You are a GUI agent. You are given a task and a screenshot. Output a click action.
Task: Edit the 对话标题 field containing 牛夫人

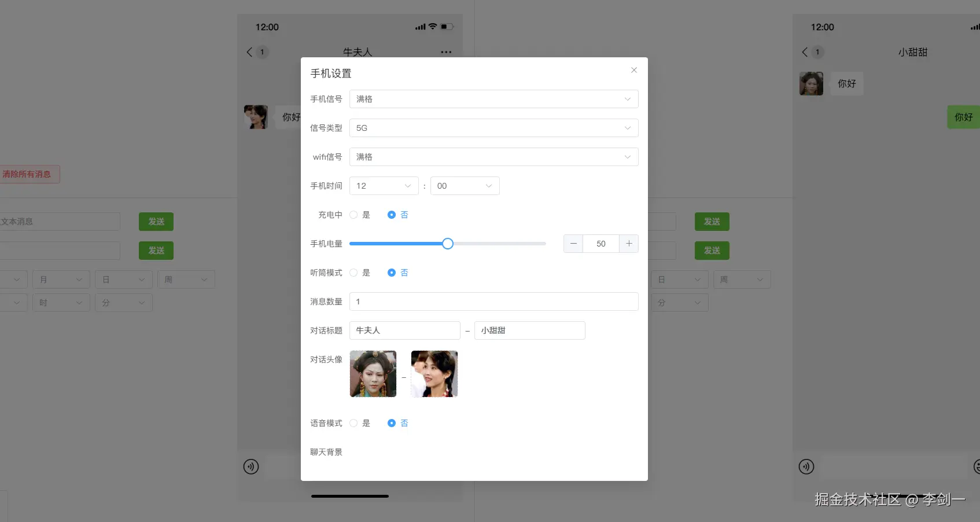point(405,330)
